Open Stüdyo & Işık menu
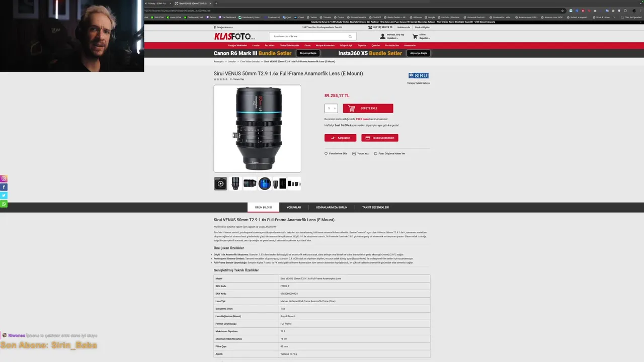The height and width of the screenshot is (362, 644). click(x=346, y=46)
